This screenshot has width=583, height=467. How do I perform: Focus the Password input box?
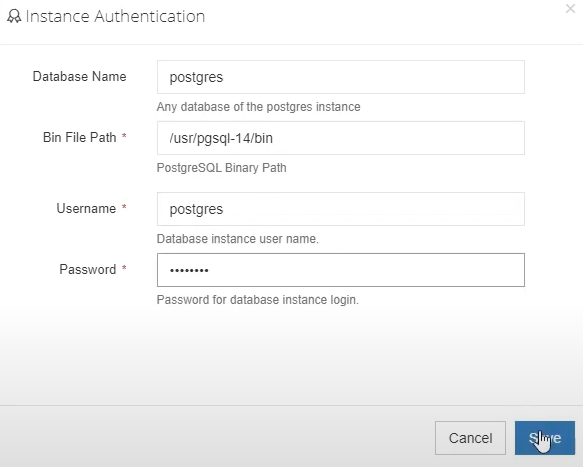pyautogui.click(x=341, y=270)
